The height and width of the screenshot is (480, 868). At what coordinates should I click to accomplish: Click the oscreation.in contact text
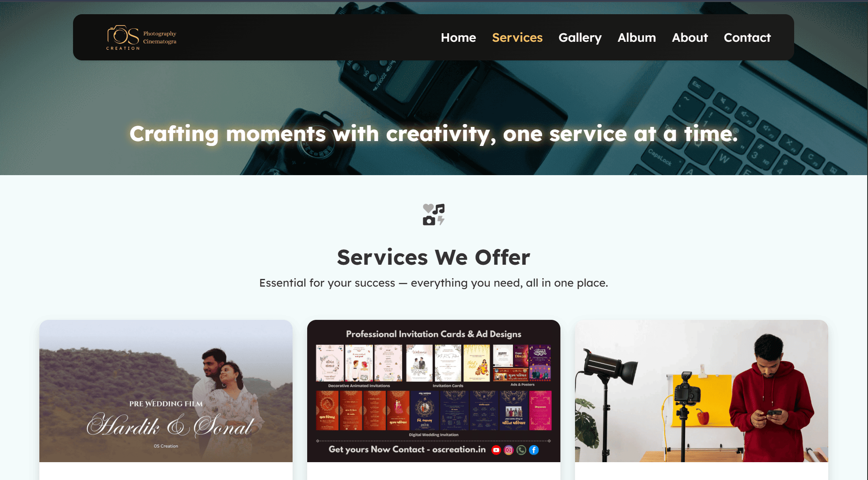click(x=459, y=450)
